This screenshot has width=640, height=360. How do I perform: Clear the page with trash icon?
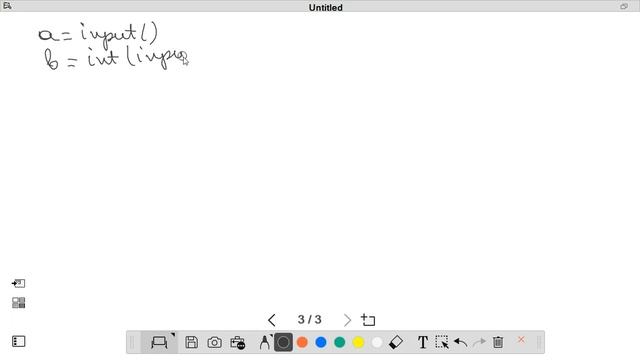click(498, 342)
